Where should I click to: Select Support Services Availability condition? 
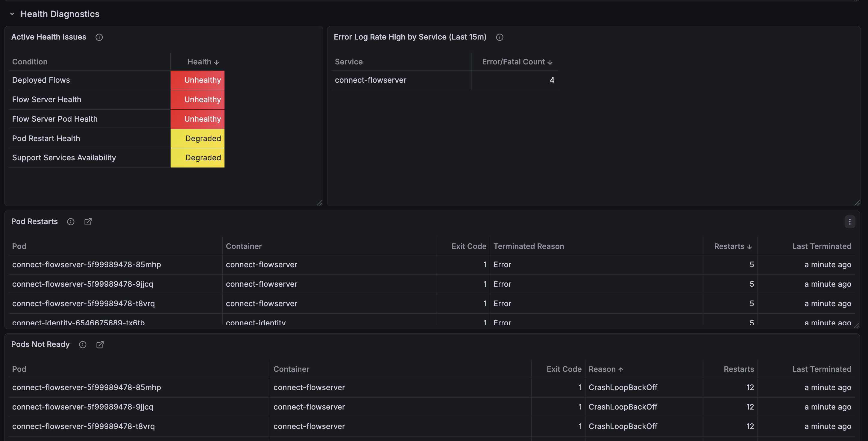pyautogui.click(x=64, y=158)
